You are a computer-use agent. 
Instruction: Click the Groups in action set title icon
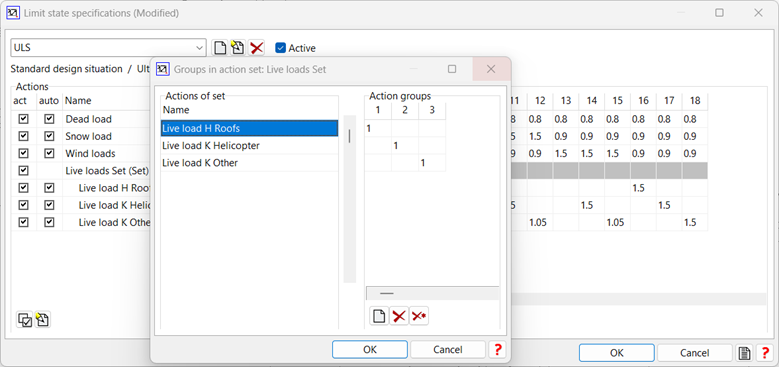(x=162, y=69)
